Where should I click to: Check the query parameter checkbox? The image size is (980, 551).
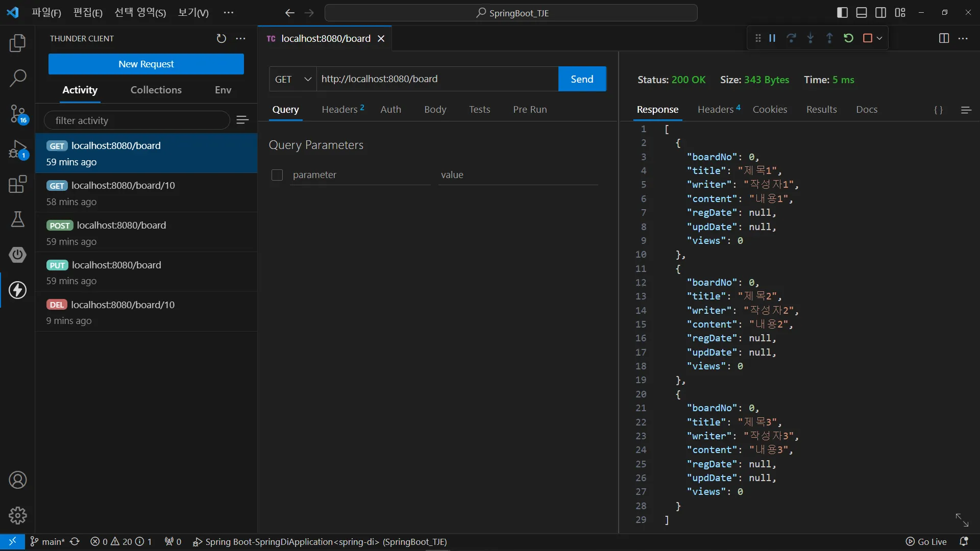click(277, 175)
